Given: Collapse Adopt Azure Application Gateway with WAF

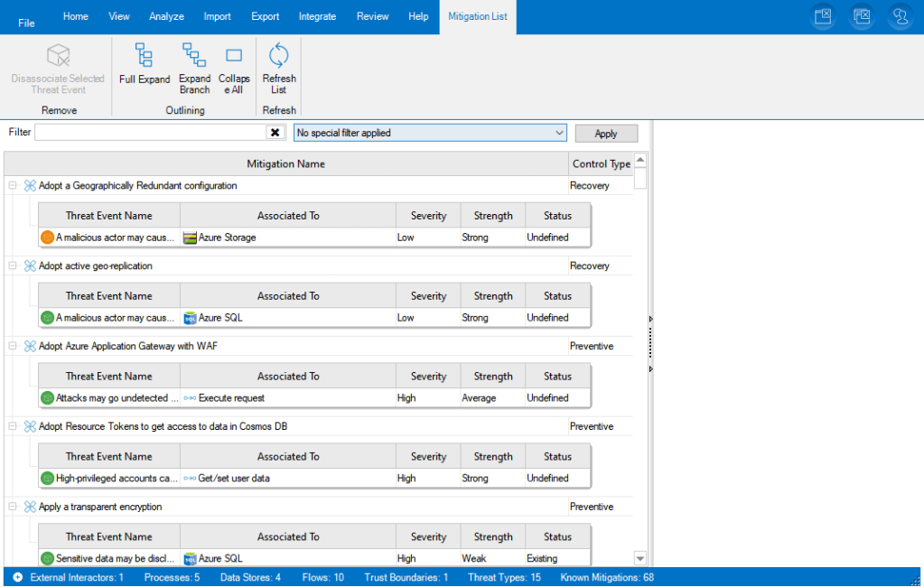Looking at the screenshot, I should click(13, 346).
